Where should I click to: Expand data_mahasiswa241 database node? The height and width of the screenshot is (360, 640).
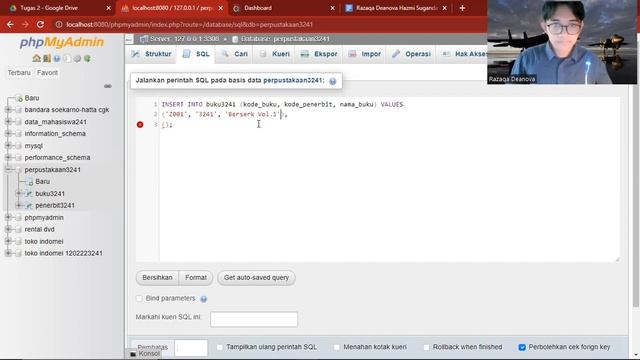click(x=8, y=122)
